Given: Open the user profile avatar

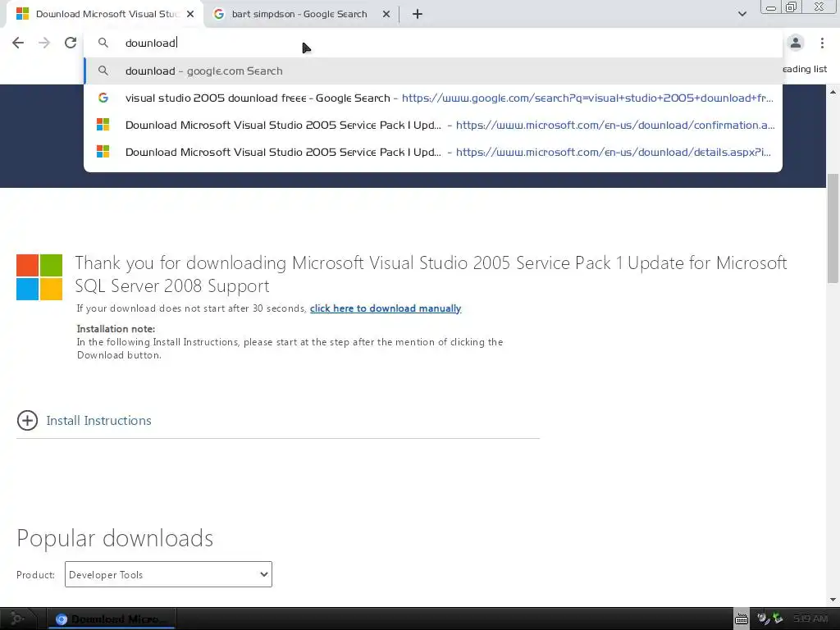Looking at the screenshot, I should point(796,43).
